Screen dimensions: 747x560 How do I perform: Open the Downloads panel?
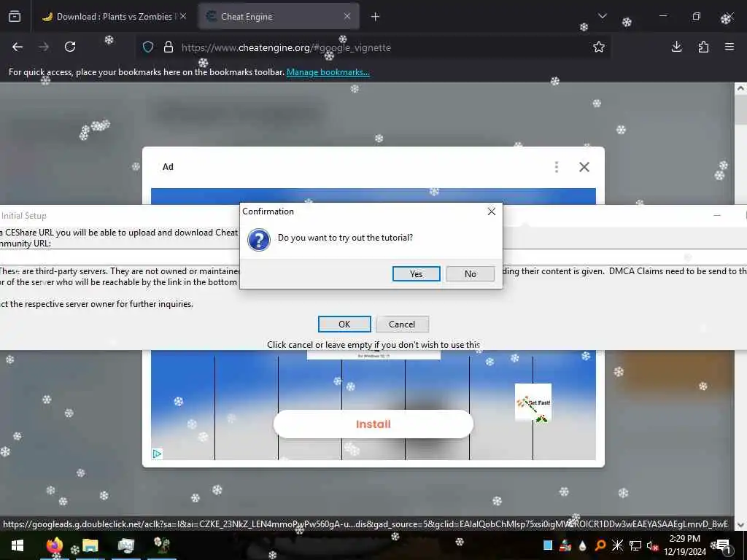coord(676,47)
